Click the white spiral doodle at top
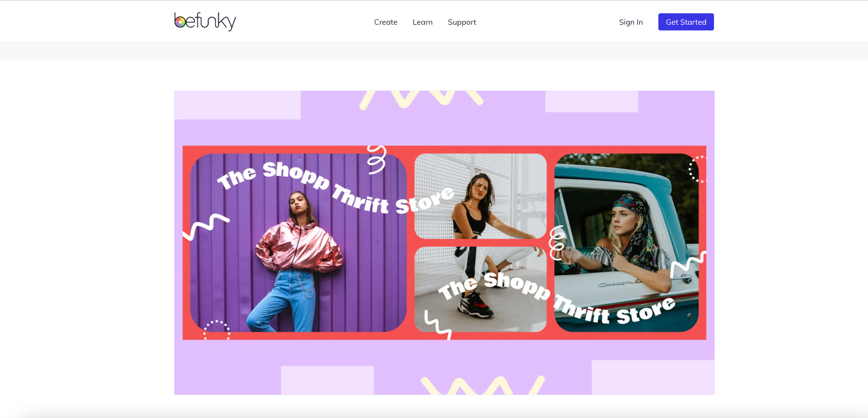868x418 pixels. (376, 159)
